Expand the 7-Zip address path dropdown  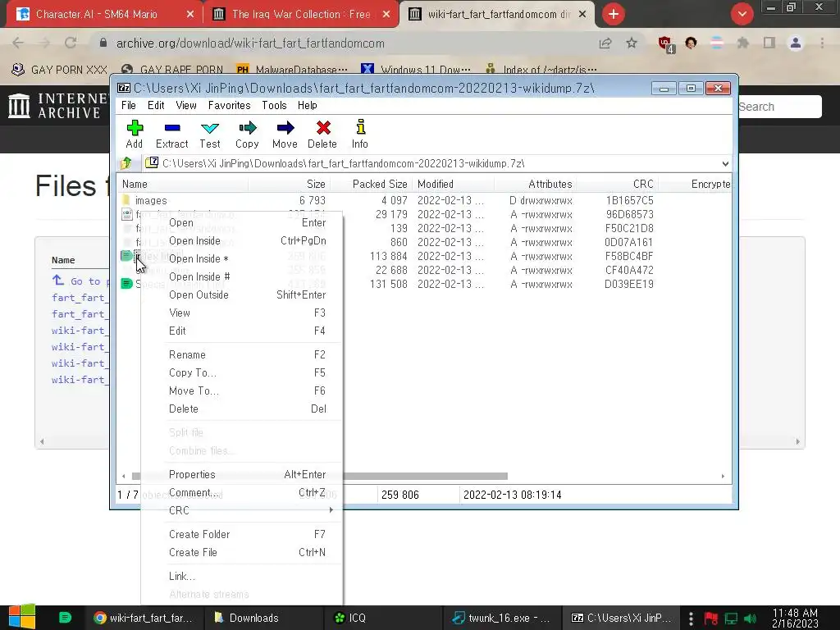725,163
